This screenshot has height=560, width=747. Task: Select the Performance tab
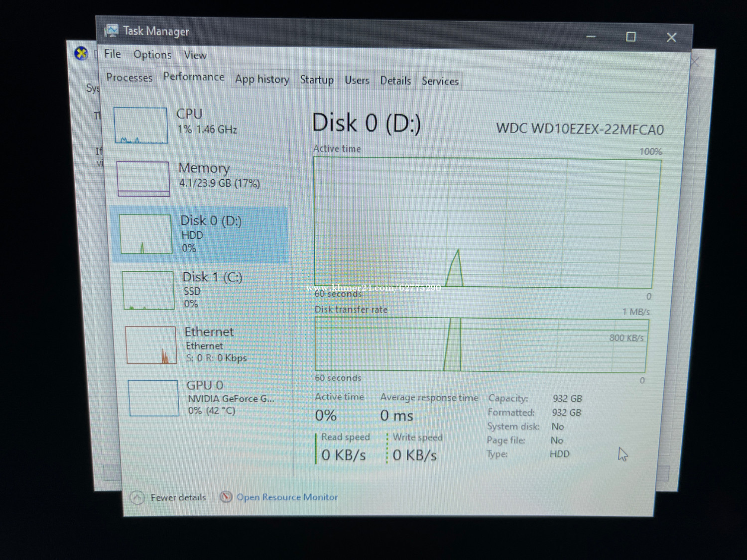click(x=194, y=77)
